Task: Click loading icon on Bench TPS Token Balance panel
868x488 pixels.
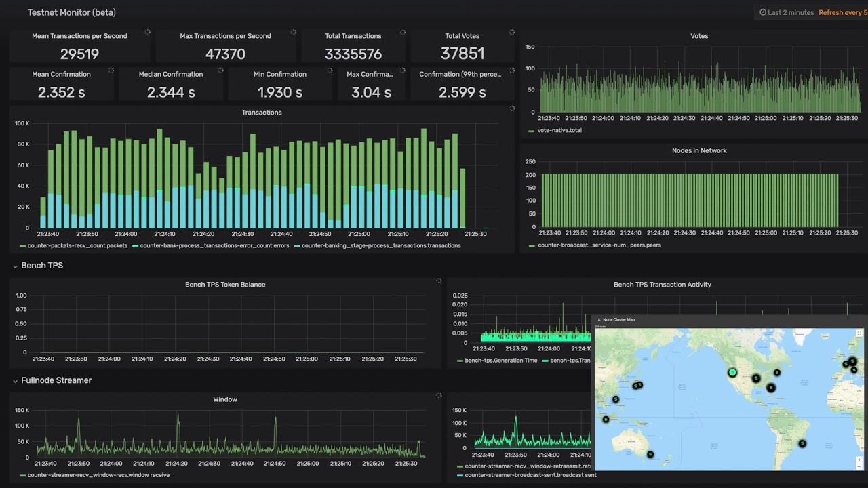Action: click(439, 281)
